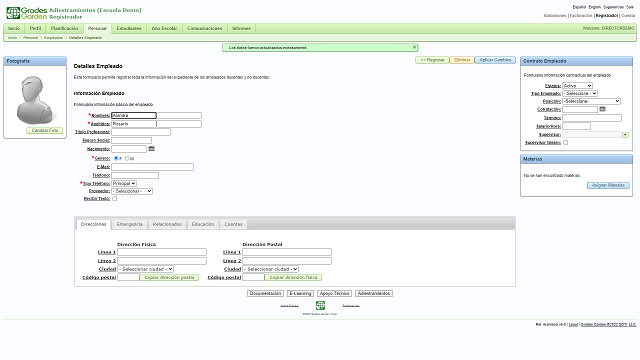Click the Sugerencias link
This screenshot has height=360, width=640.
(x=613, y=7)
